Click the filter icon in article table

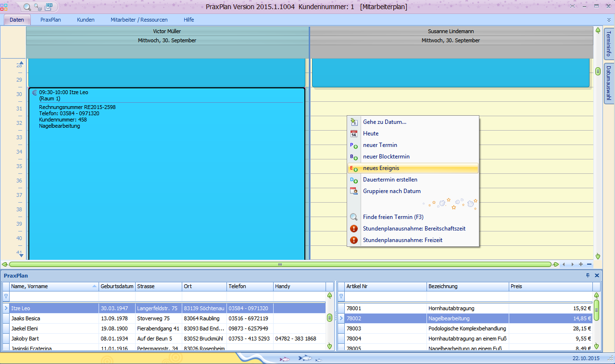point(341,296)
